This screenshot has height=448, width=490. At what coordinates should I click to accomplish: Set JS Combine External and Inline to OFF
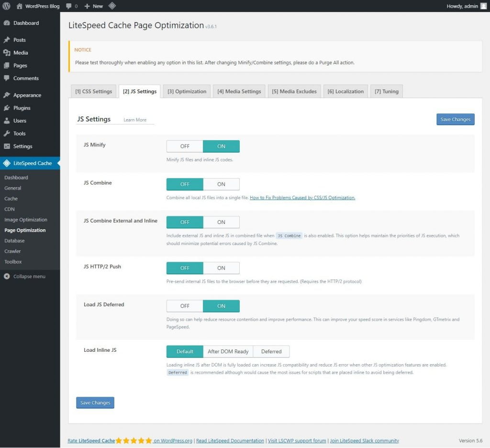pos(185,222)
